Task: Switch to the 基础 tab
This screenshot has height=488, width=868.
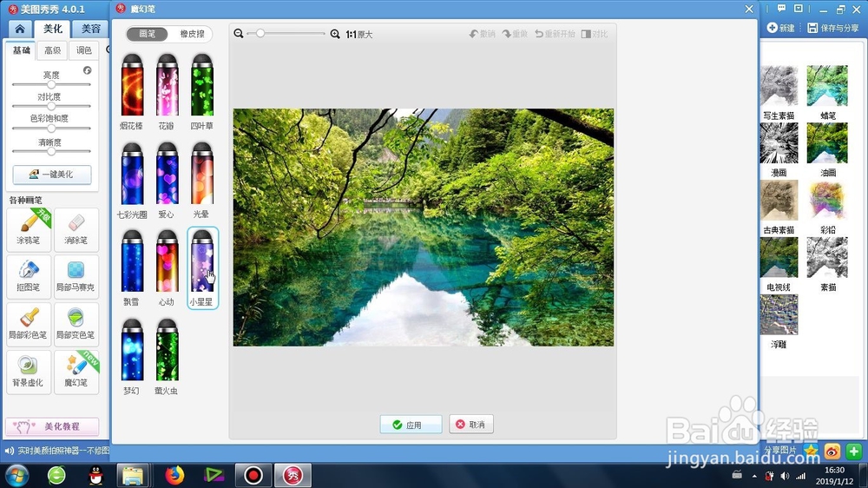Action: (x=21, y=50)
